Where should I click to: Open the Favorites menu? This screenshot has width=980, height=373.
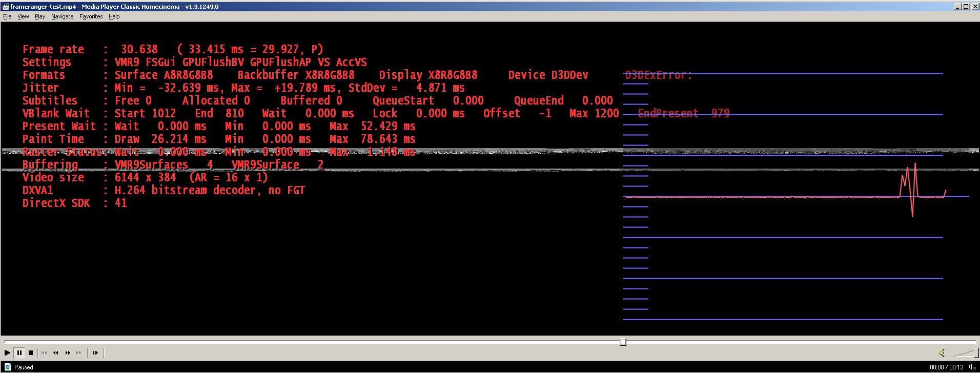(x=91, y=16)
